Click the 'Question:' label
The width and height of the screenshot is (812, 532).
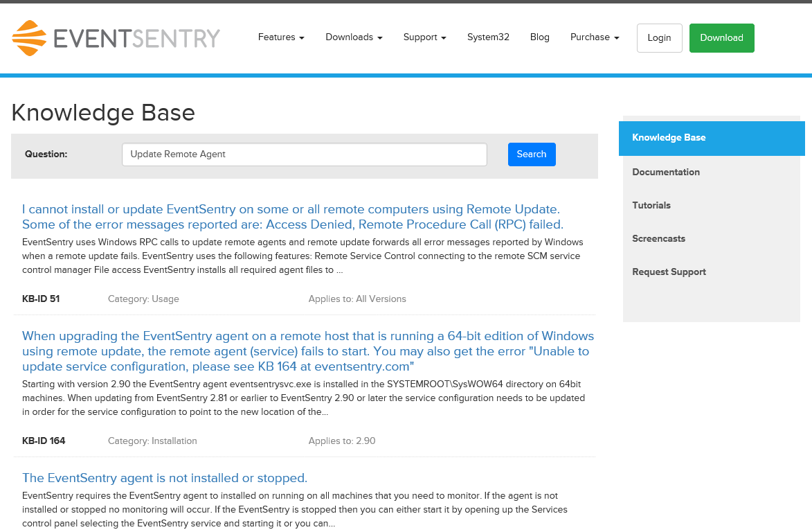coord(46,154)
